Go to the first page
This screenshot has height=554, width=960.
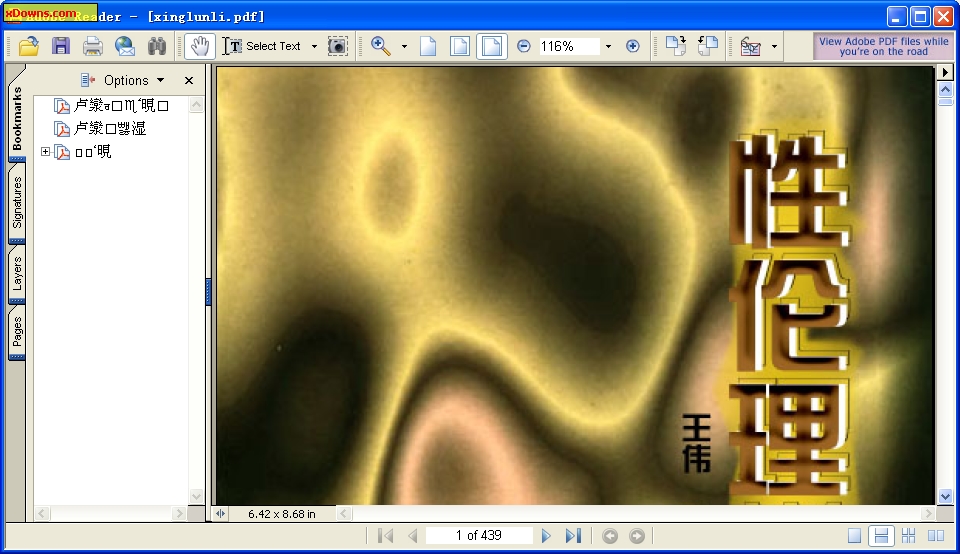[x=385, y=536]
